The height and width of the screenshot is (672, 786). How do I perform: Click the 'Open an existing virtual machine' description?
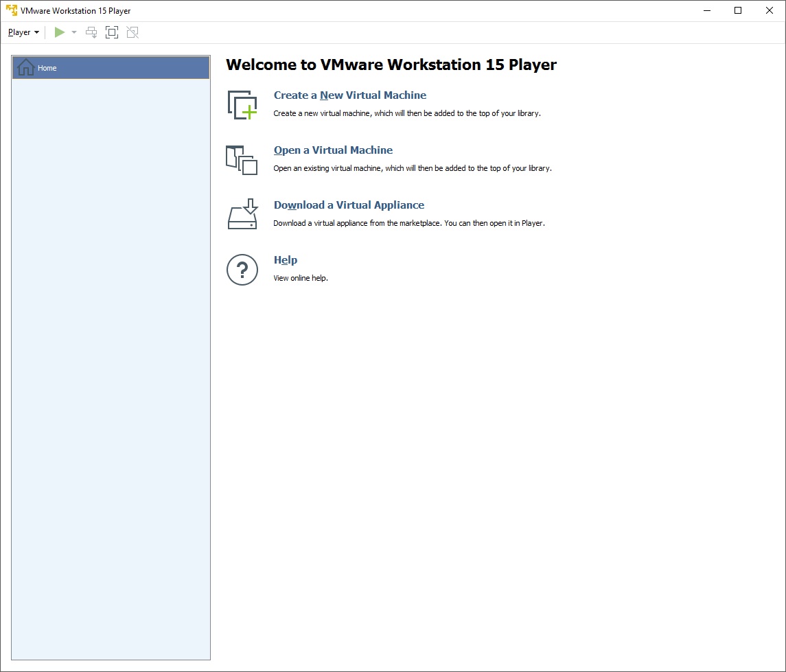click(x=413, y=168)
